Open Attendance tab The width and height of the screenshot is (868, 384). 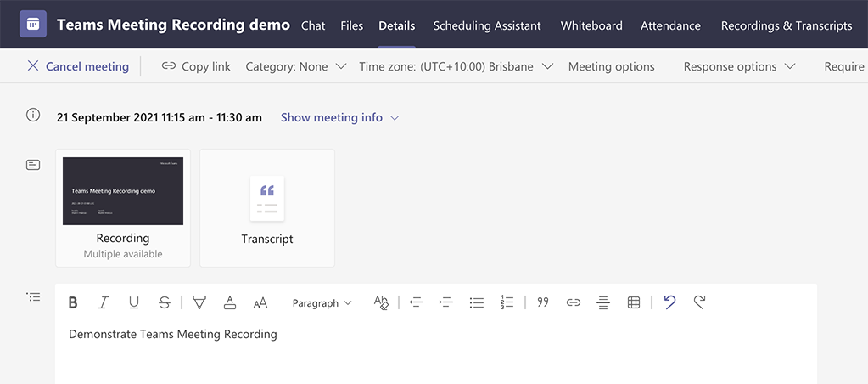click(x=670, y=25)
